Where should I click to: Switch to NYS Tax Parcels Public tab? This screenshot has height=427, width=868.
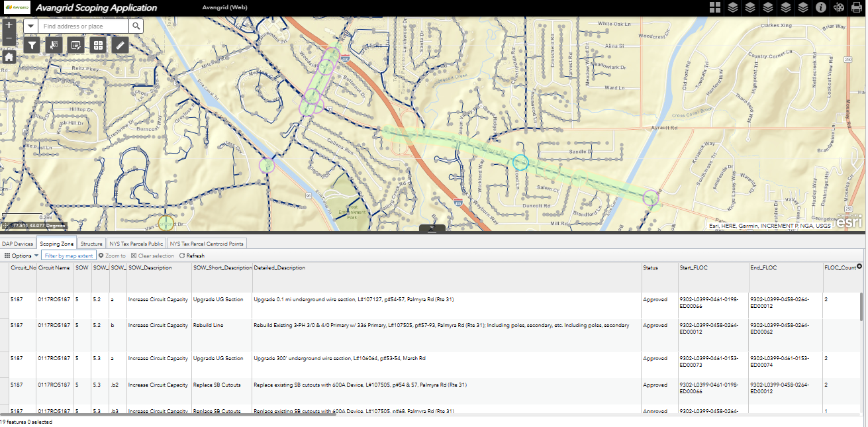[136, 244]
